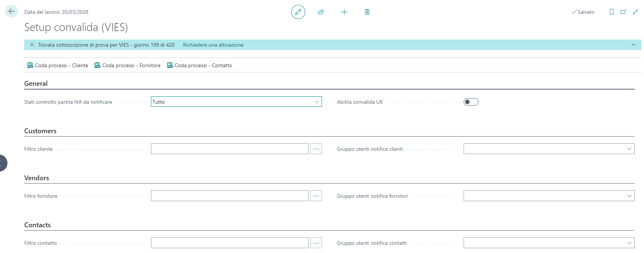This screenshot has height=253, width=644.
Task: Click the trash delete icon
Action: click(x=367, y=12)
